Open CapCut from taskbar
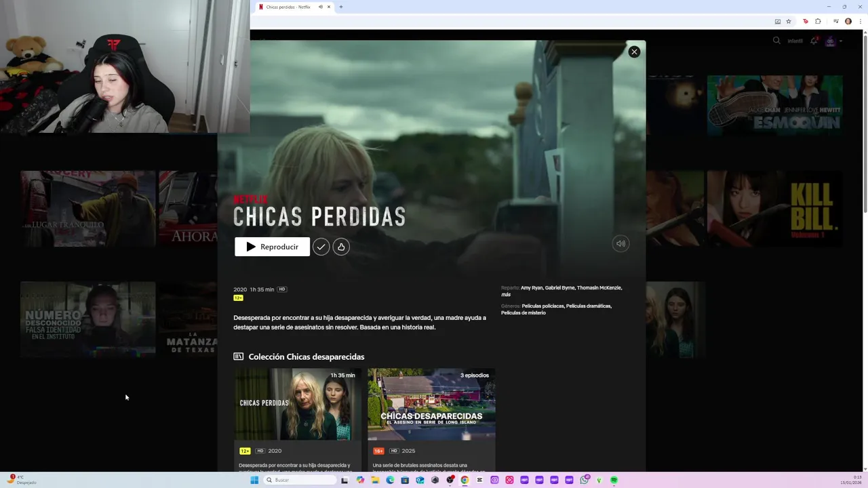This screenshot has height=488, width=868. click(479, 480)
